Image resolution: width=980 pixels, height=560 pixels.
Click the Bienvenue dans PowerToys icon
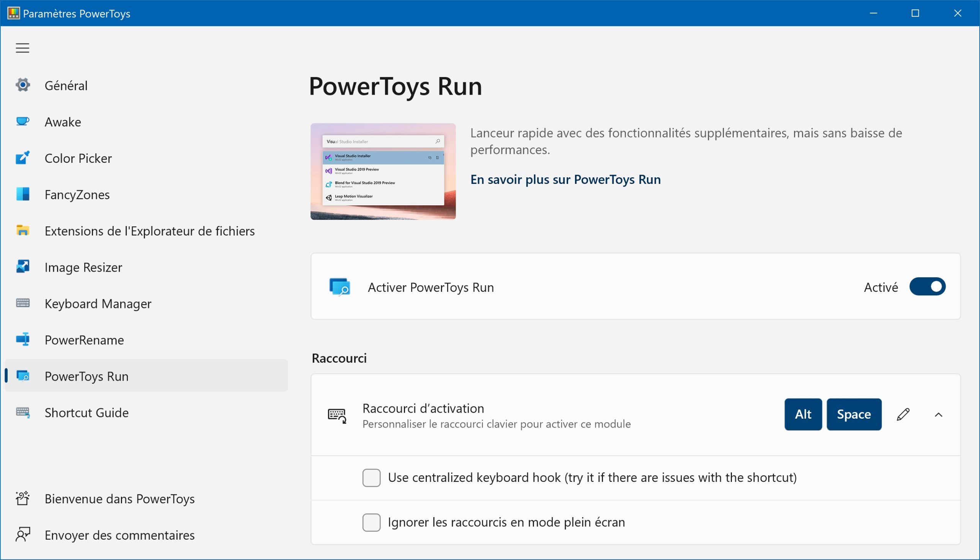coord(23,498)
